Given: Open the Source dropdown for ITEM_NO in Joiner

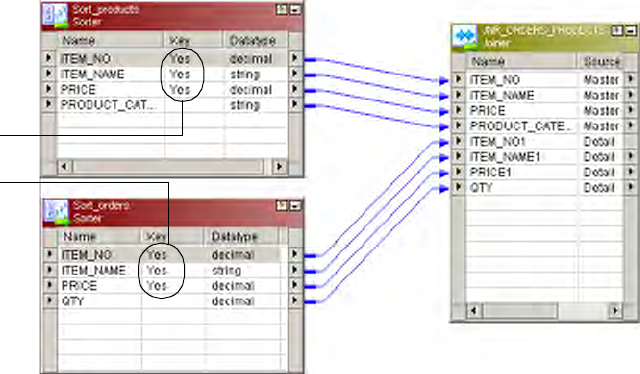Looking at the screenshot, I should (601, 80).
